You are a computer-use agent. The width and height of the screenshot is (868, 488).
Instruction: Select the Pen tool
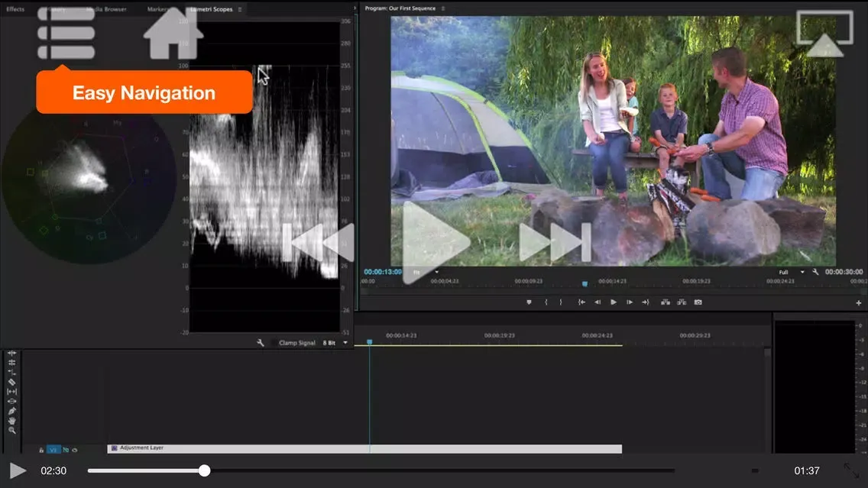11,411
